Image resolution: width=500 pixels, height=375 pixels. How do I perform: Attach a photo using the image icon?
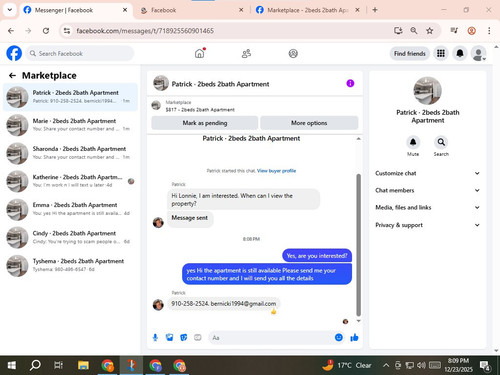(170, 338)
